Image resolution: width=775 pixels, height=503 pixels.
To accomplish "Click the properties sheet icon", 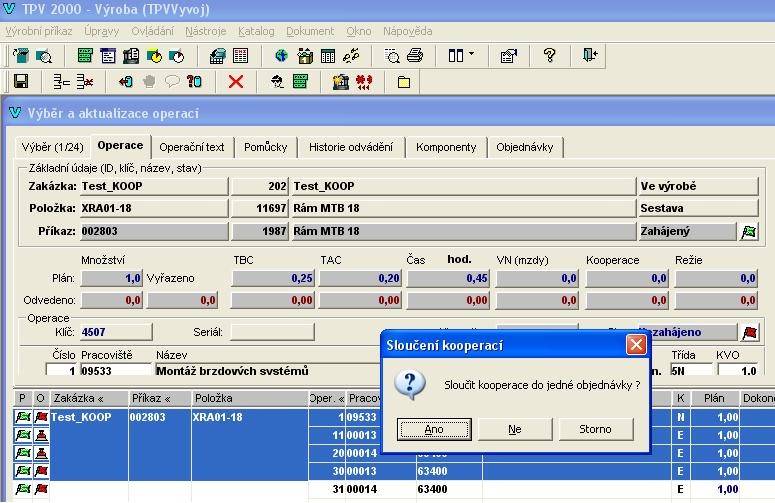I will pos(509,56).
